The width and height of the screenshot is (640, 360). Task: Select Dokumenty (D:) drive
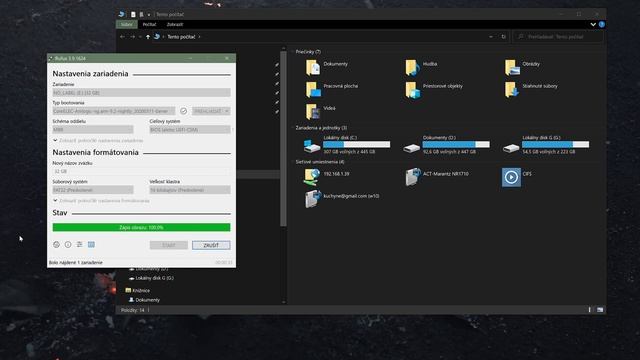click(447, 144)
